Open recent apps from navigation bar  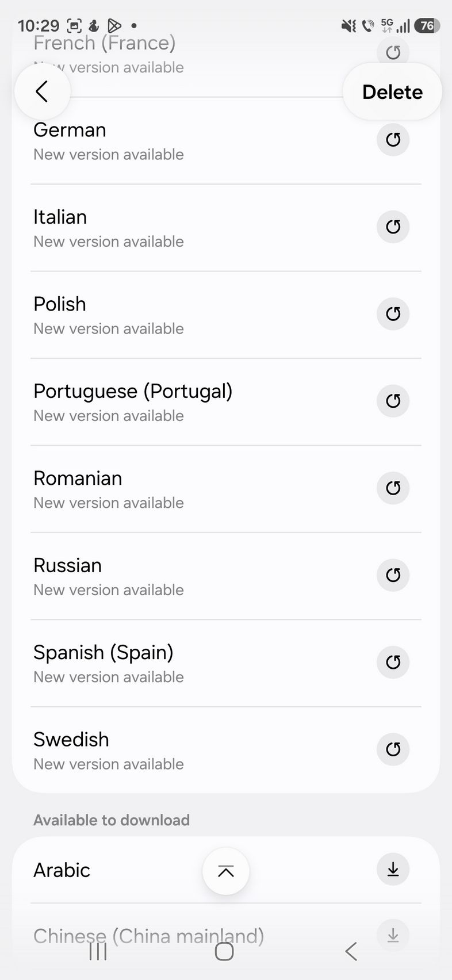tap(98, 952)
